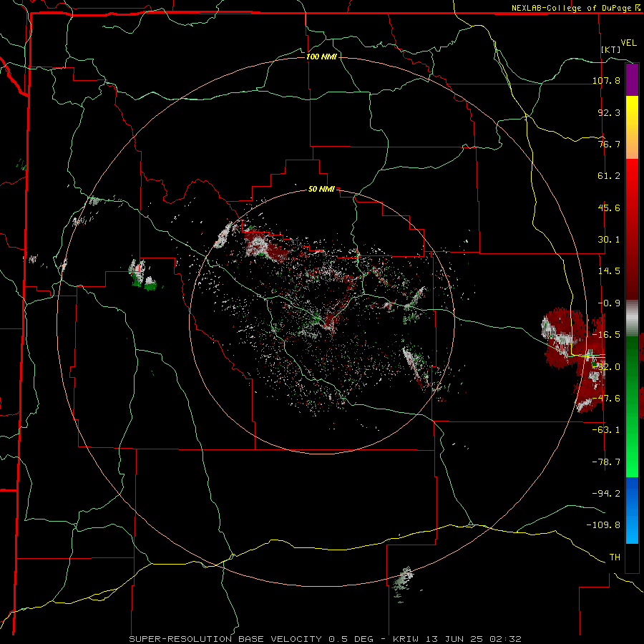Select the 14.5 legend value
The width and height of the screenshot is (644, 644).
pos(609,271)
